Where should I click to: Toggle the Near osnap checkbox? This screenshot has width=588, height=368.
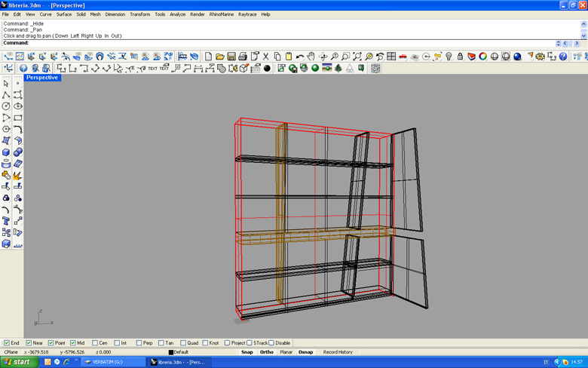tap(29, 343)
